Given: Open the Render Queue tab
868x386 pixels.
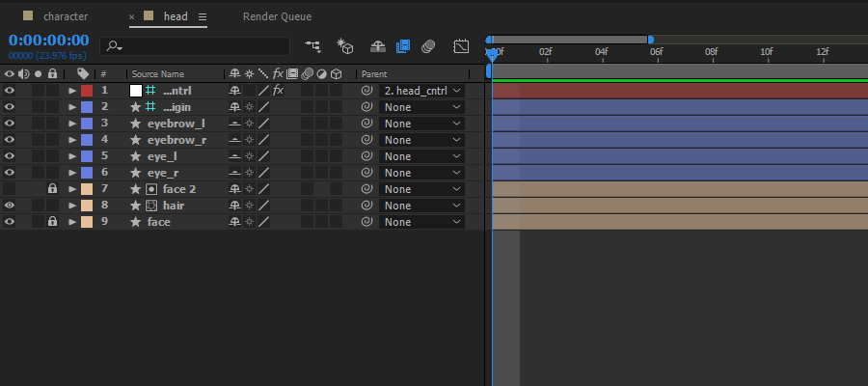Looking at the screenshot, I should 278,16.
